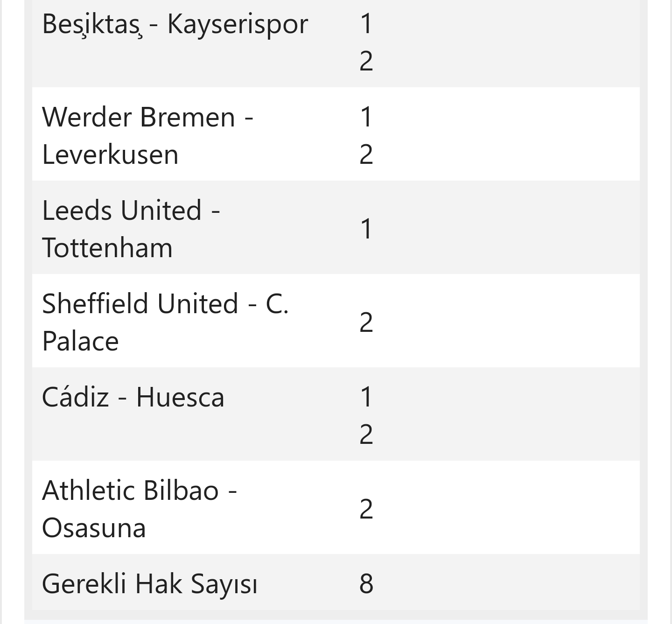Click prediction 2 for Beşiktaş - Kayserispor
Image resolution: width=672 pixels, height=624 pixels.
(366, 61)
